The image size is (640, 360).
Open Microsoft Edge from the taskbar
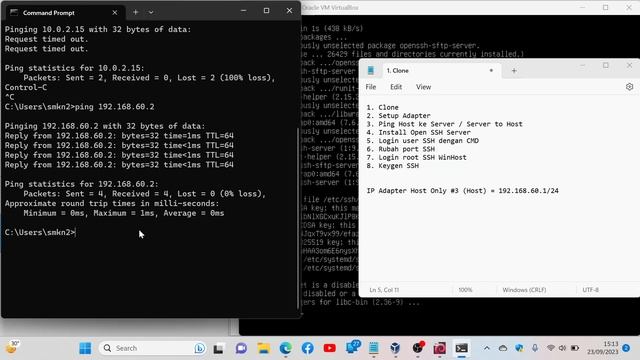click(x=285, y=349)
